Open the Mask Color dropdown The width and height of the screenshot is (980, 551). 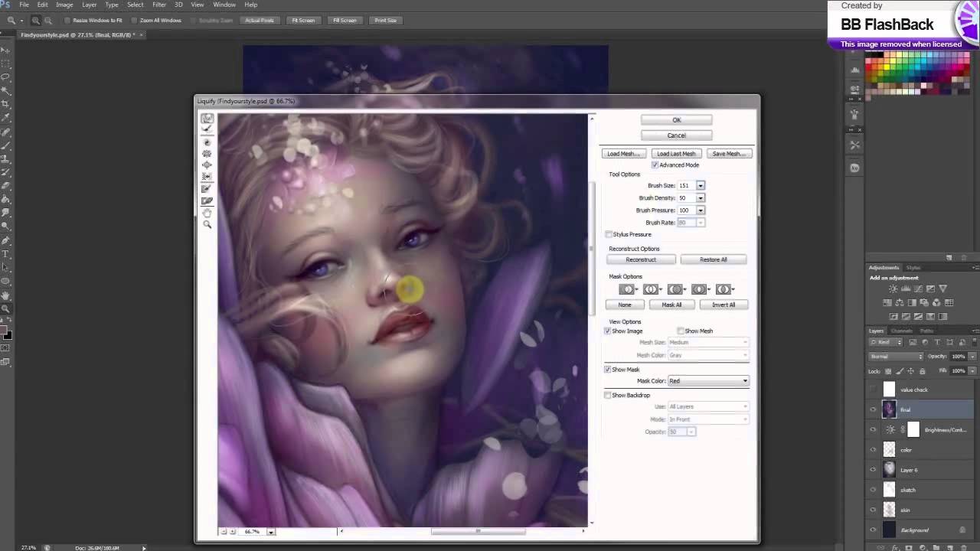coord(708,380)
